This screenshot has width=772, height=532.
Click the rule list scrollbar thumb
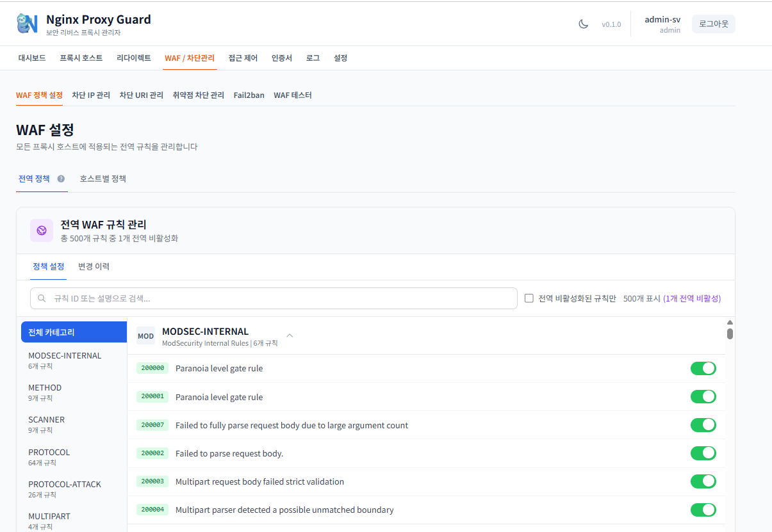point(729,333)
